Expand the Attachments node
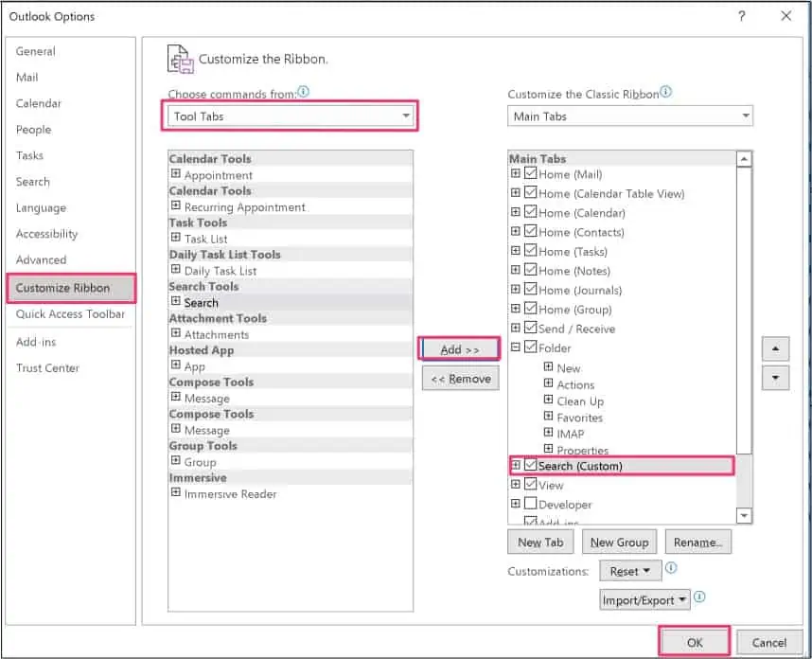Viewport: 812px width, 659px height. pyautogui.click(x=175, y=333)
